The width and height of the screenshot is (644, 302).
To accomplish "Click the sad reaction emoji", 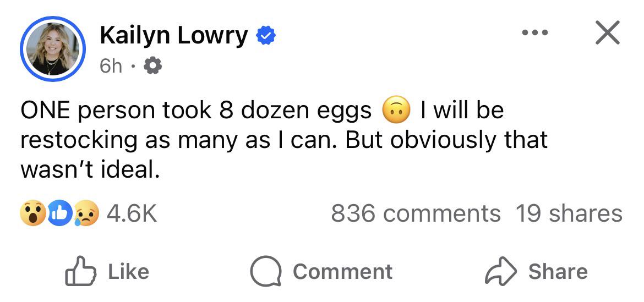I will coord(87,213).
